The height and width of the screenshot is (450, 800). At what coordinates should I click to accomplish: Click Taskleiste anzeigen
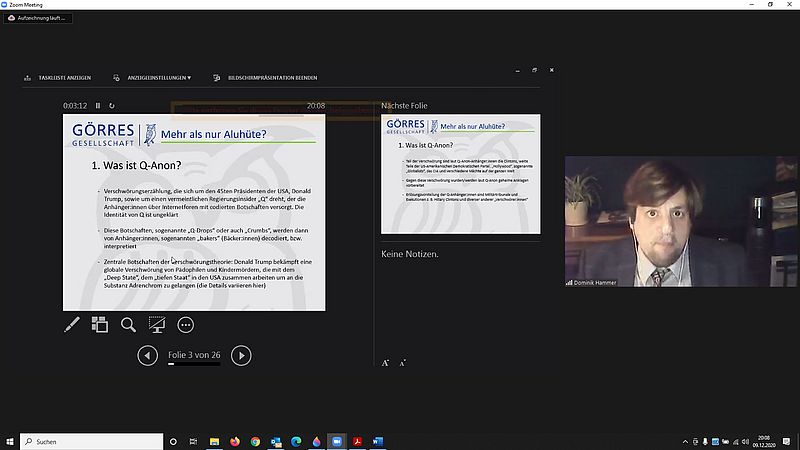[x=59, y=77]
